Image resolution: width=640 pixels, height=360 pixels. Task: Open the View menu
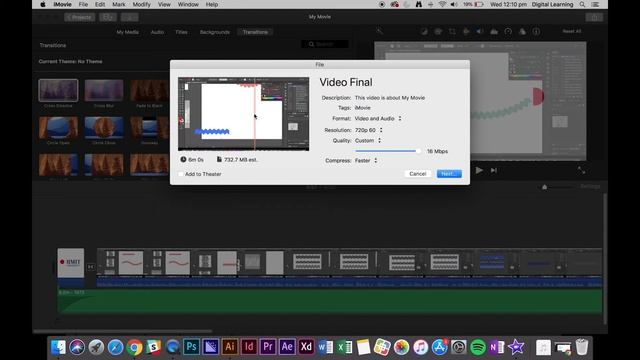point(164,4)
